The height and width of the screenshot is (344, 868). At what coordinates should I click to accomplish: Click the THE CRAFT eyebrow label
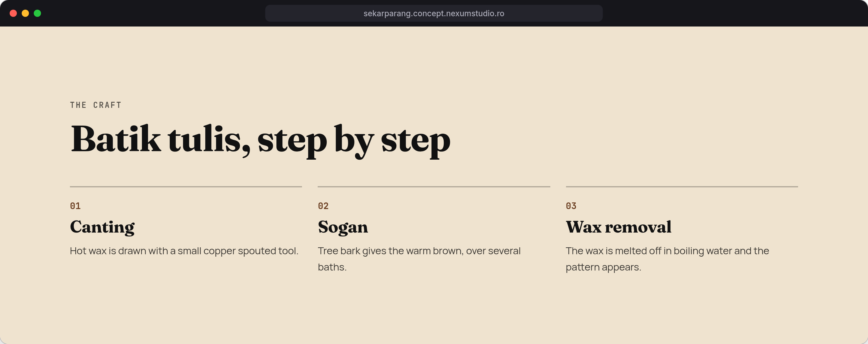pos(96,105)
